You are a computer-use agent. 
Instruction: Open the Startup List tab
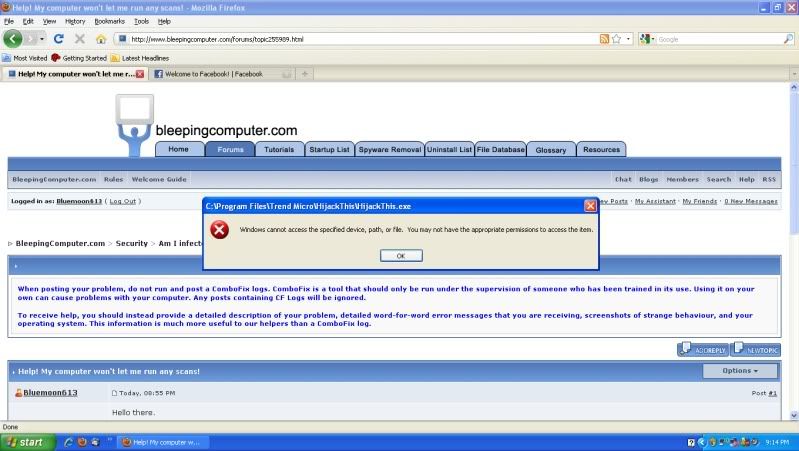pos(329,149)
